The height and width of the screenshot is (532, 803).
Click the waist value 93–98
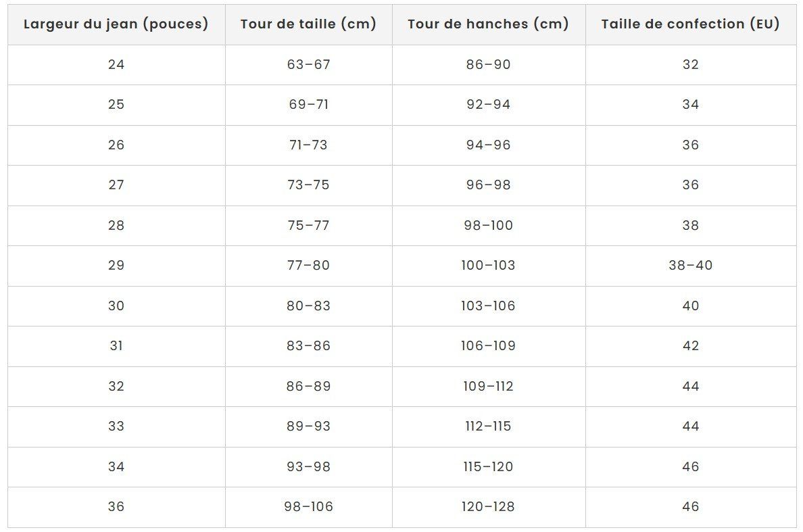coord(309,466)
